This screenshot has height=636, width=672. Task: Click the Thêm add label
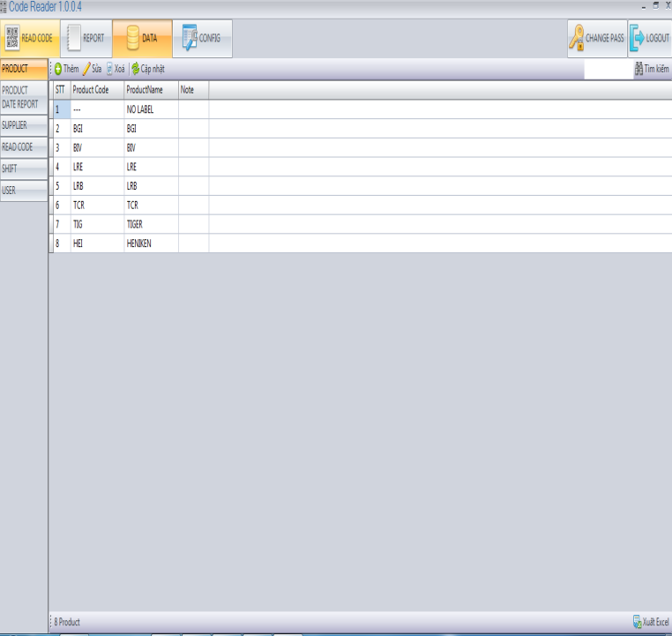point(71,69)
